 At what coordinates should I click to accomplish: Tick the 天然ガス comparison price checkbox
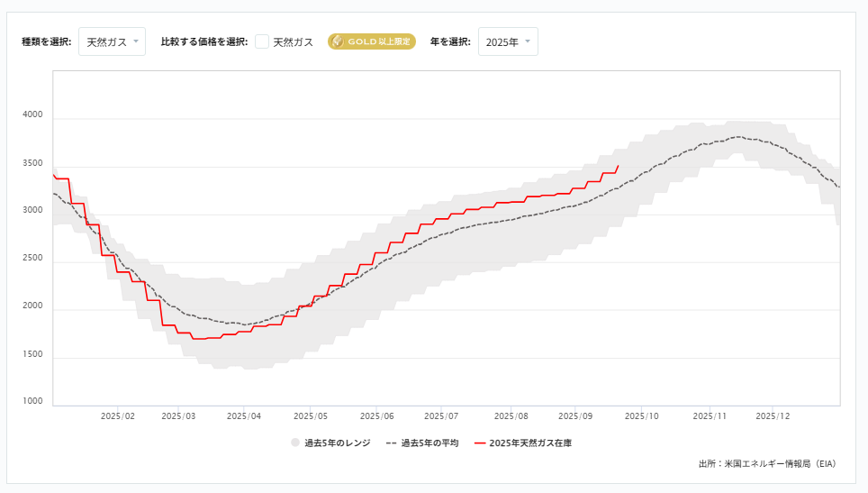(262, 41)
